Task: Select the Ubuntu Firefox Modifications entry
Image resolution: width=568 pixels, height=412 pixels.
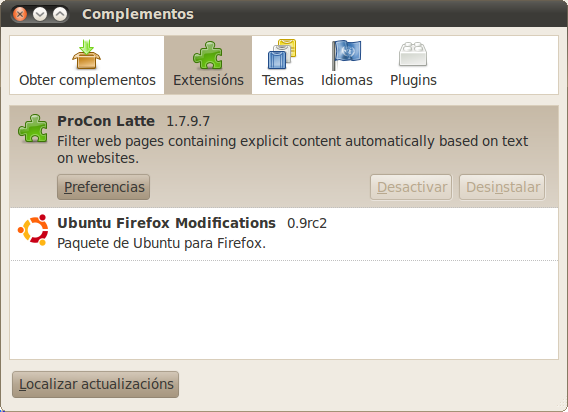Action: 284,234
